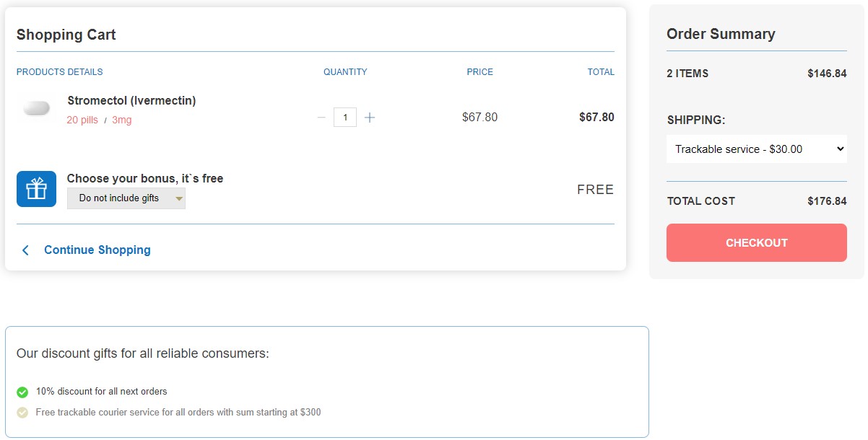Click the blue gift box icon
This screenshot has height=440, width=868.
[x=36, y=189]
